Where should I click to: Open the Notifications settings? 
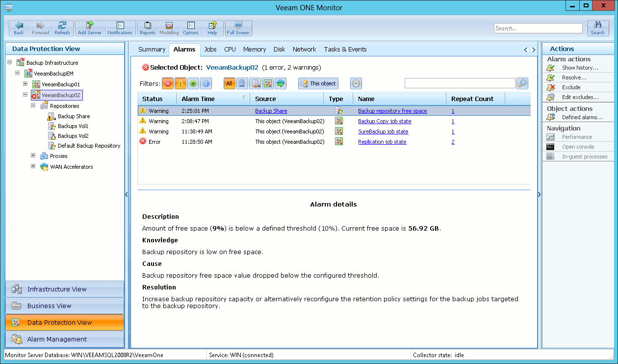(120, 28)
